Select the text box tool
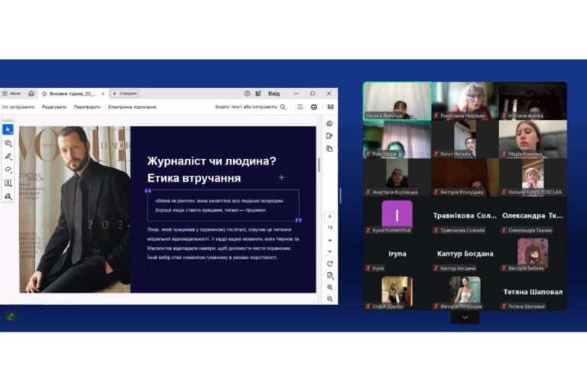The height and width of the screenshot is (392, 587). pyautogui.click(x=8, y=183)
